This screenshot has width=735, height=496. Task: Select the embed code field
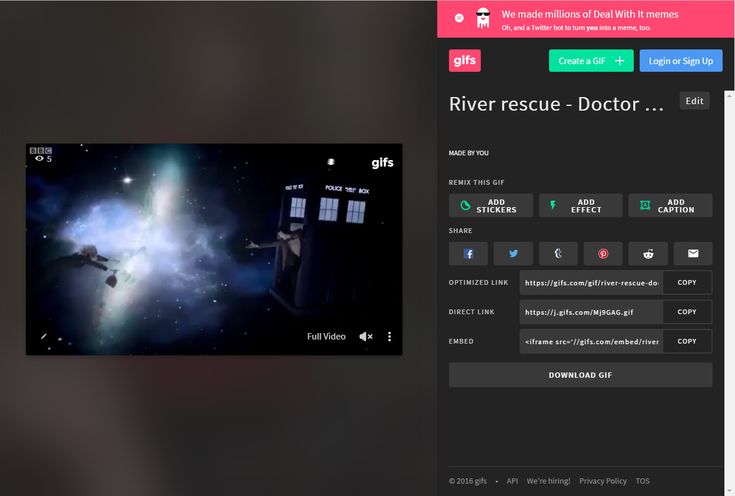pyautogui.click(x=591, y=341)
